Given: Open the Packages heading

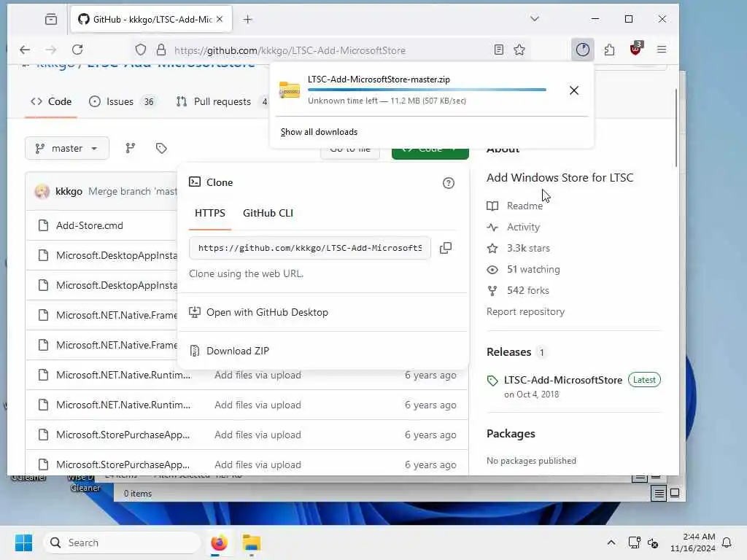Looking at the screenshot, I should coord(511,434).
